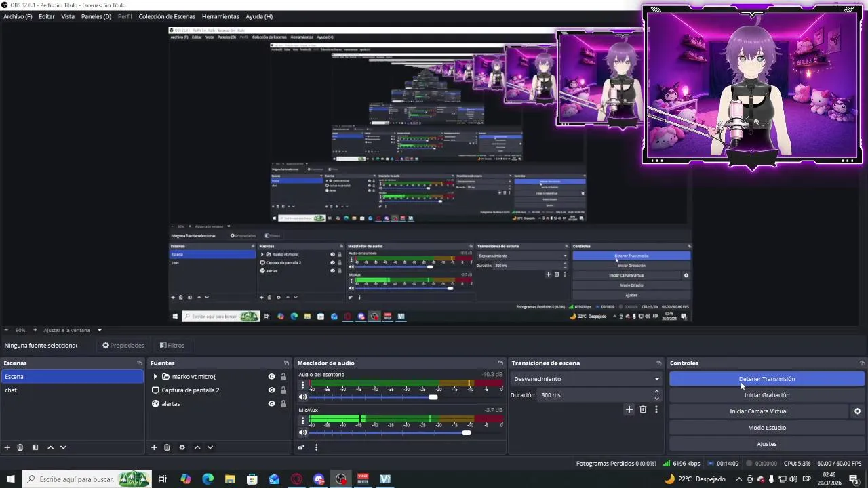Open scene filters icon in Escenas toolbar
The height and width of the screenshot is (488, 868).
(35, 447)
